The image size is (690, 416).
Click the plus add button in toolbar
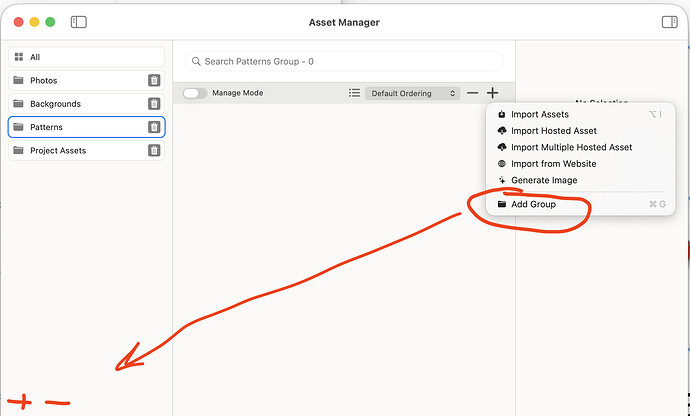point(492,93)
